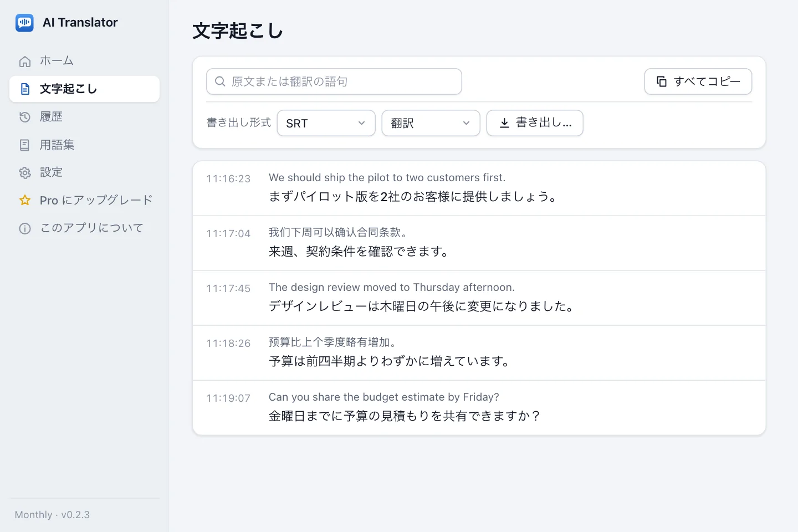Click "The design review moved to Thursday afternoon."

coord(392,288)
